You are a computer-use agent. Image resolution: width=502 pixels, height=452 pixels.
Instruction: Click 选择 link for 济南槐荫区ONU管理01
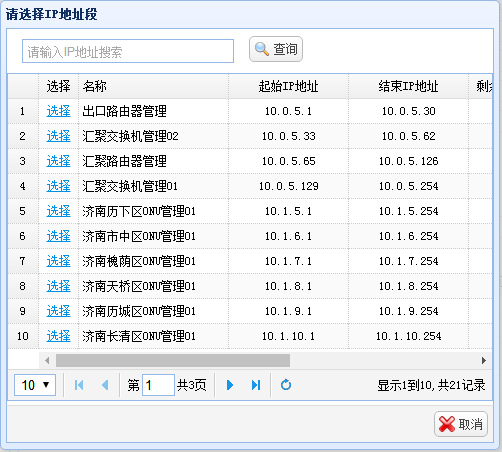coord(58,261)
